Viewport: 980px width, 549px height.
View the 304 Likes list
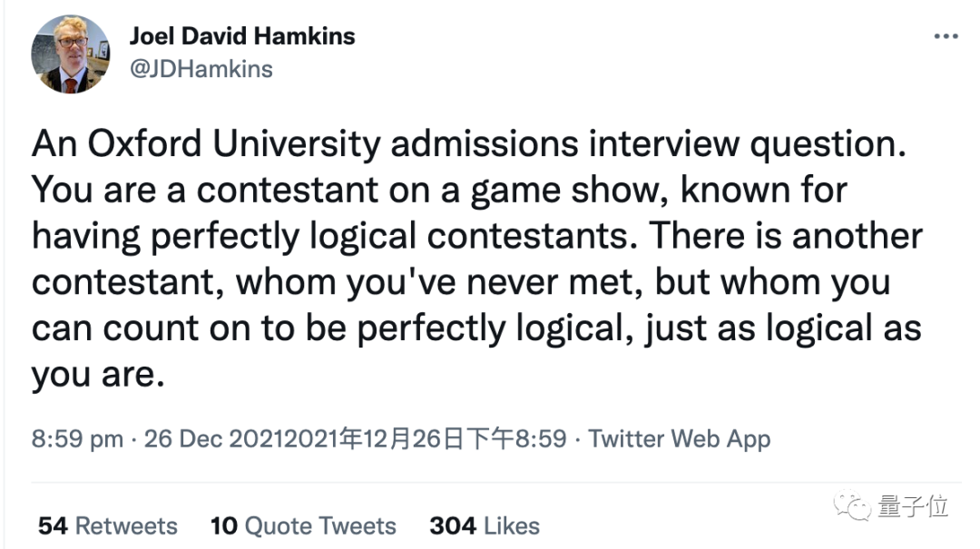tap(485, 526)
